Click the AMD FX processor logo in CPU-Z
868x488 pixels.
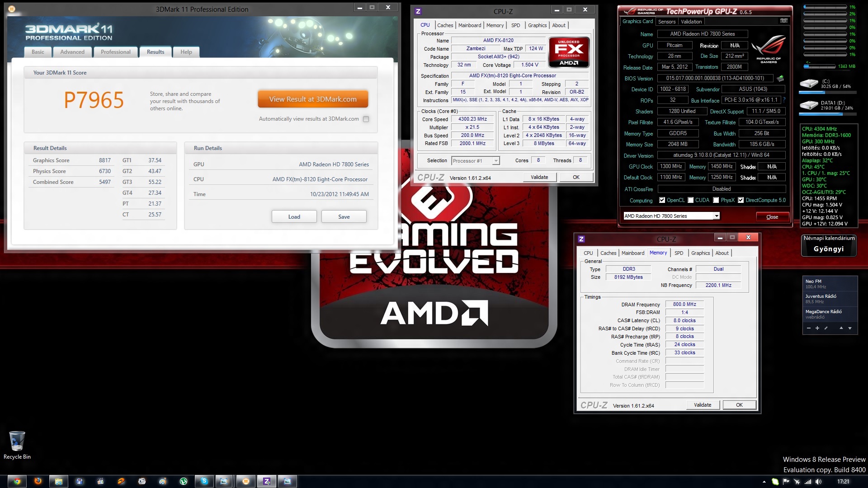pyautogui.click(x=569, y=52)
